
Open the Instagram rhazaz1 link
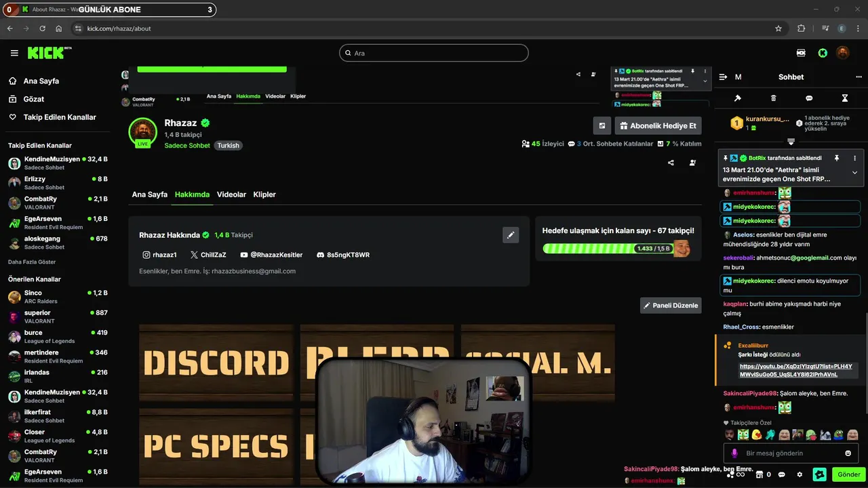tap(159, 255)
